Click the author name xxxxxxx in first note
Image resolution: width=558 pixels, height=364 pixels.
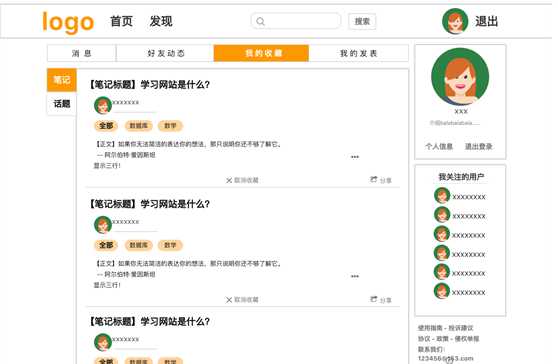tap(126, 102)
